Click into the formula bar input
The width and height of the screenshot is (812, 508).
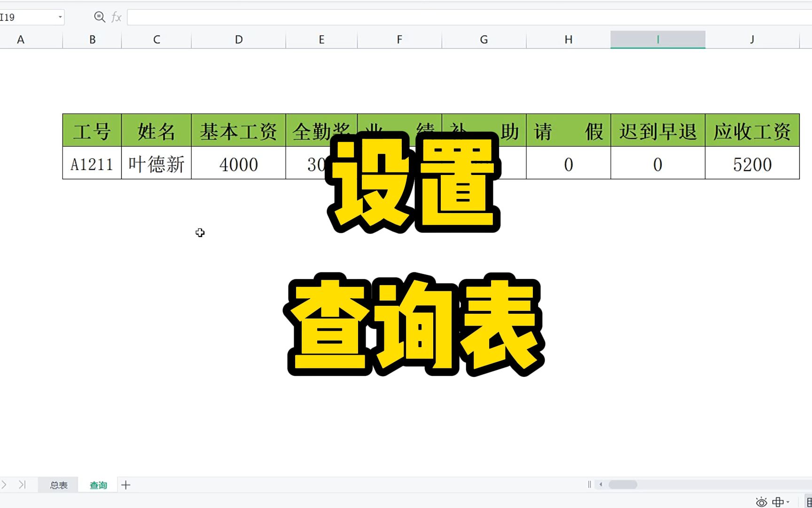(x=469, y=17)
